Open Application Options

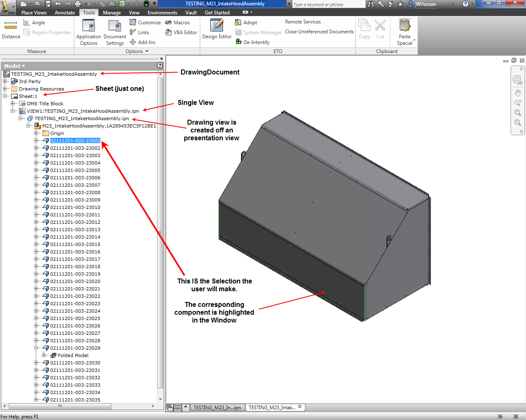[88, 32]
